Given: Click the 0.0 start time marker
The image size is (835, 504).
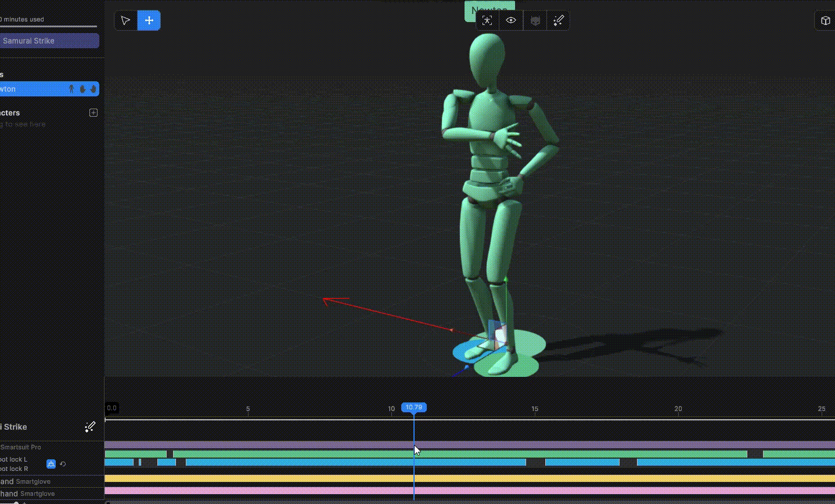Looking at the screenshot, I should 112,408.
